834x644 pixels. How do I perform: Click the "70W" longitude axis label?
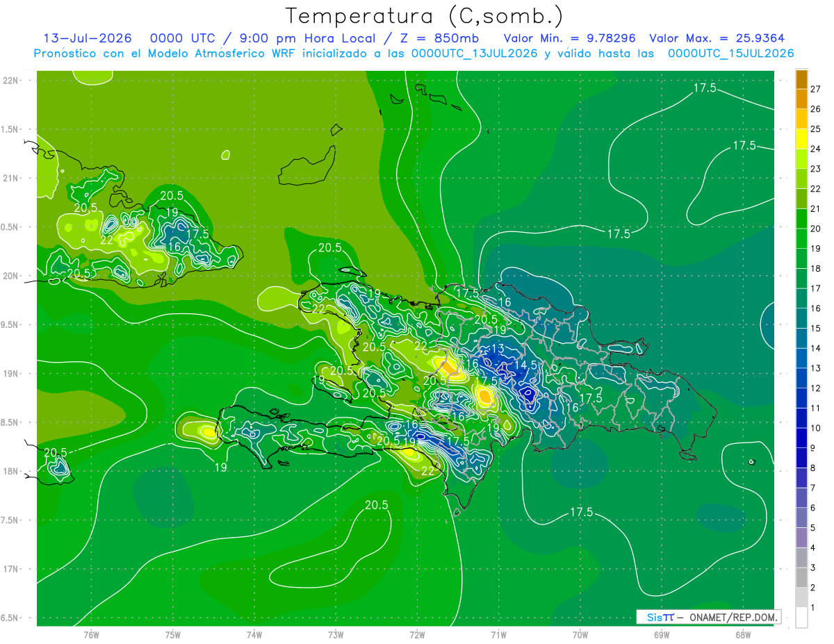(x=580, y=635)
